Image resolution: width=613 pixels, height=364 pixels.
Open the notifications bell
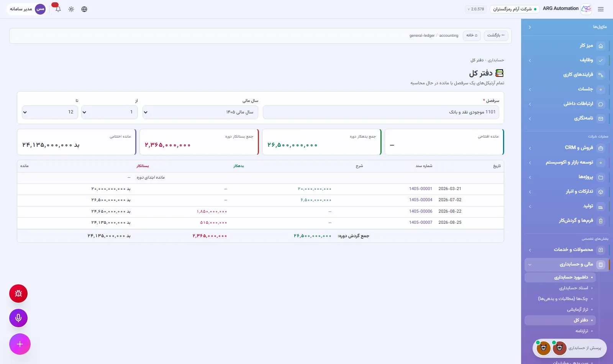coord(58,9)
